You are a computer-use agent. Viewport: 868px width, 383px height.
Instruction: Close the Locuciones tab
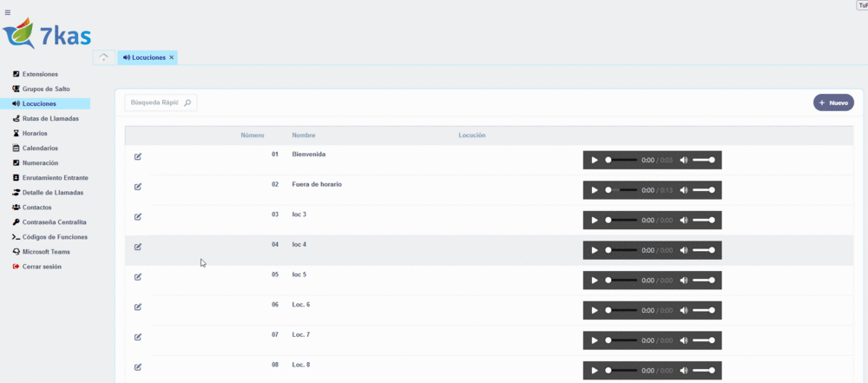coord(172,57)
